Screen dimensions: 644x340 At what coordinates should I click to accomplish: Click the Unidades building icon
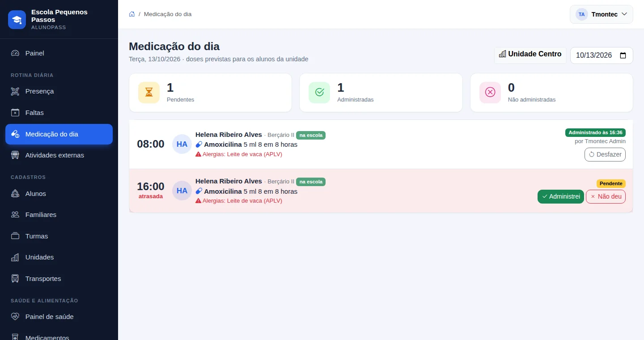coord(15,257)
